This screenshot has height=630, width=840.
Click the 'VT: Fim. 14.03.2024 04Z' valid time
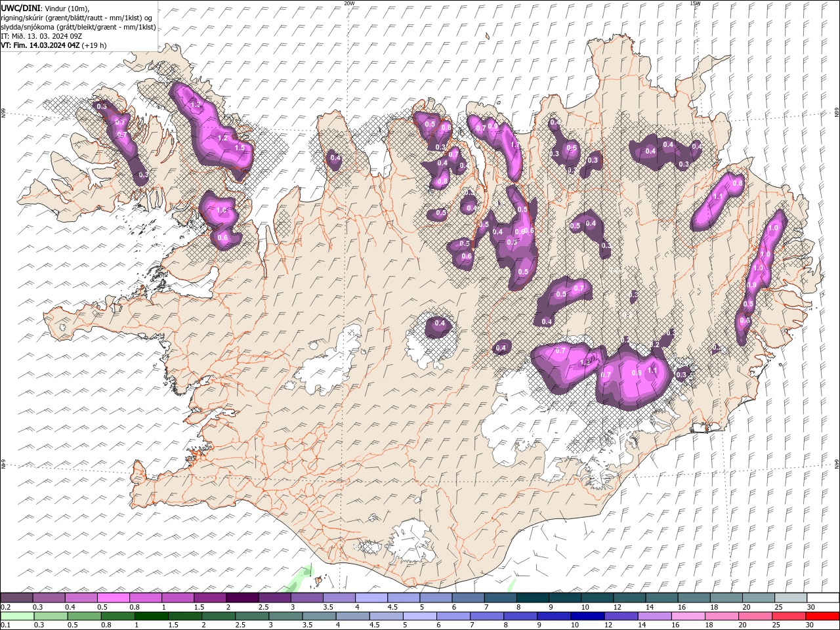click(x=40, y=45)
